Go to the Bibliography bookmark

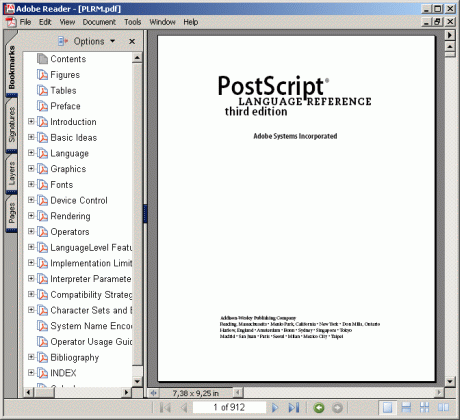point(75,358)
